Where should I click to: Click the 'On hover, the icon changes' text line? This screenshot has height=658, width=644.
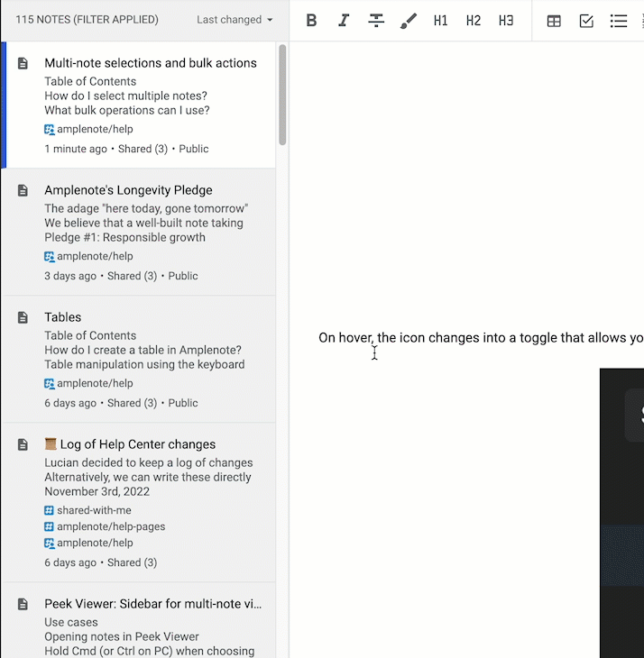pyautogui.click(x=481, y=338)
